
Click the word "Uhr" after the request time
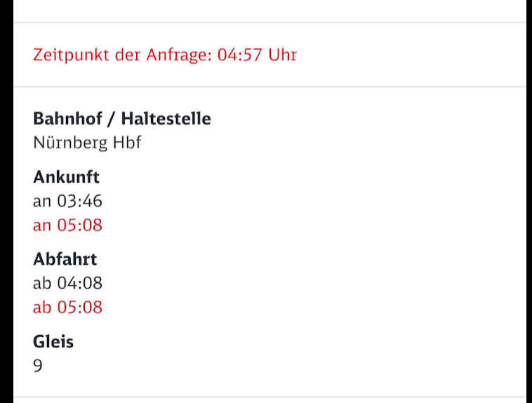coord(282,55)
